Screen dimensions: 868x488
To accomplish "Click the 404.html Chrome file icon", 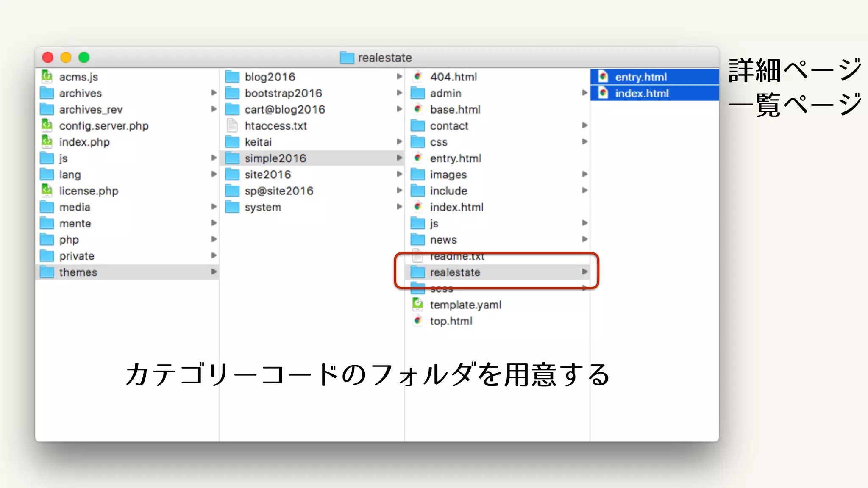I will point(418,77).
